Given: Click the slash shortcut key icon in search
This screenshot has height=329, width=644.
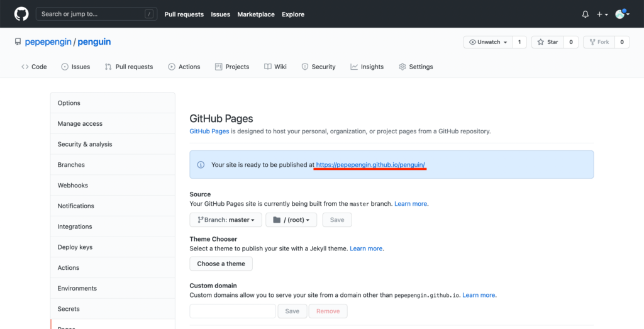Looking at the screenshot, I should (x=148, y=14).
